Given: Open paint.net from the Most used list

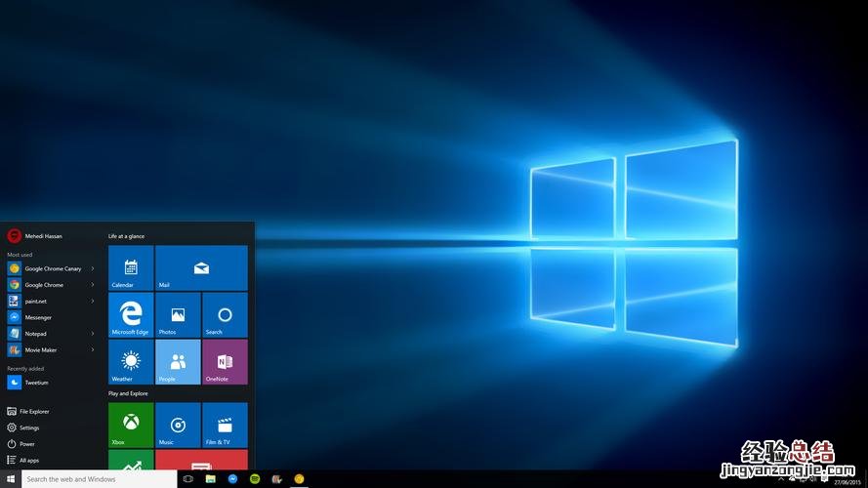Looking at the screenshot, I should coord(51,301).
